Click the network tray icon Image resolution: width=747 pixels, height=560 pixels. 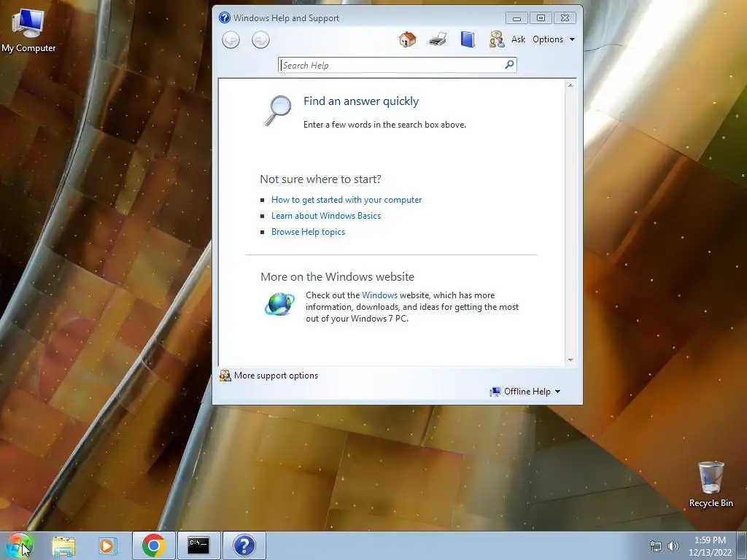(656, 546)
